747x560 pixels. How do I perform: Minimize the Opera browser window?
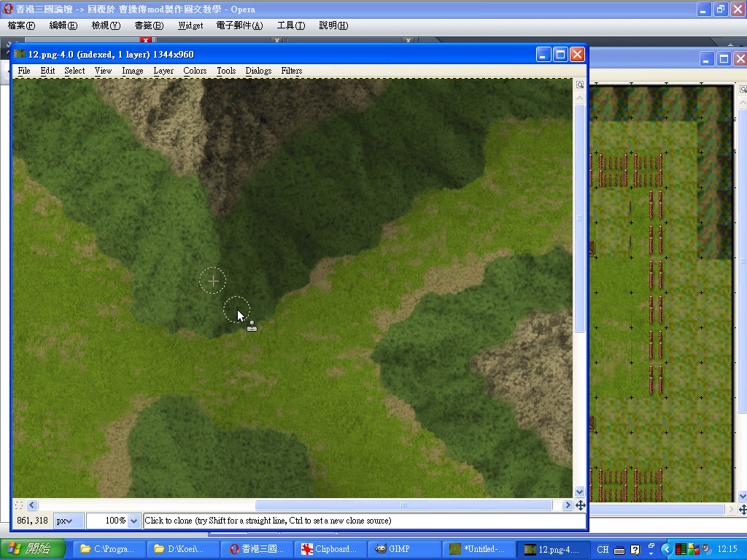[x=704, y=9]
